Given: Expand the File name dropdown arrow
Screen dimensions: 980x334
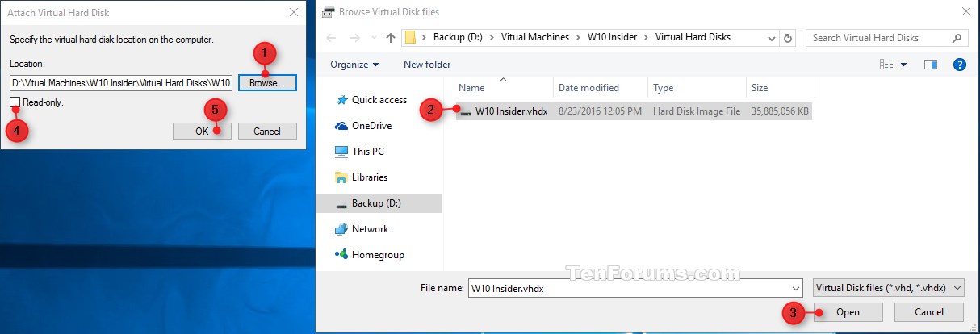Looking at the screenshot, I should [x=794, y=288].
